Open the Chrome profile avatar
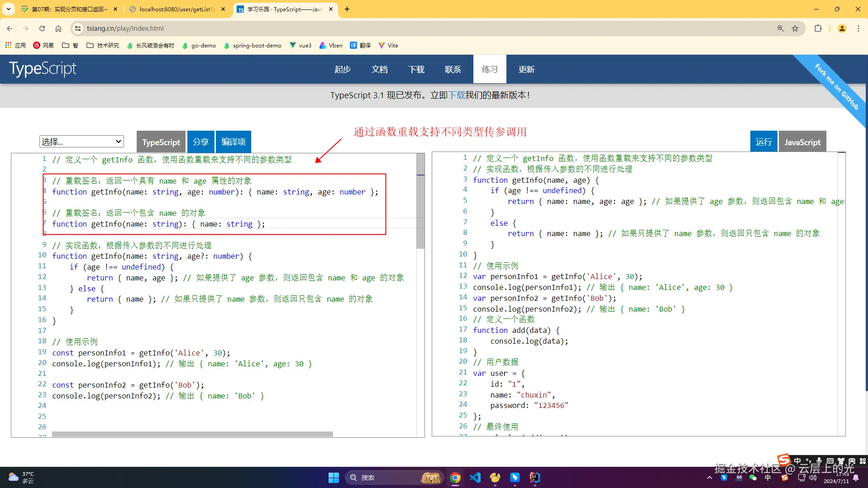Viewport: 868px width, 488px height. click(842, 28)
